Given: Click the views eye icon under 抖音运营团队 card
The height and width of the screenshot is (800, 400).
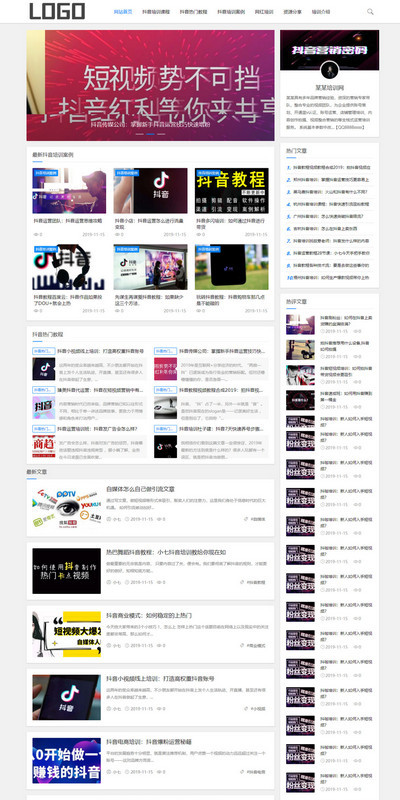Looking at the screenshot, I should [x=36, y=235].
